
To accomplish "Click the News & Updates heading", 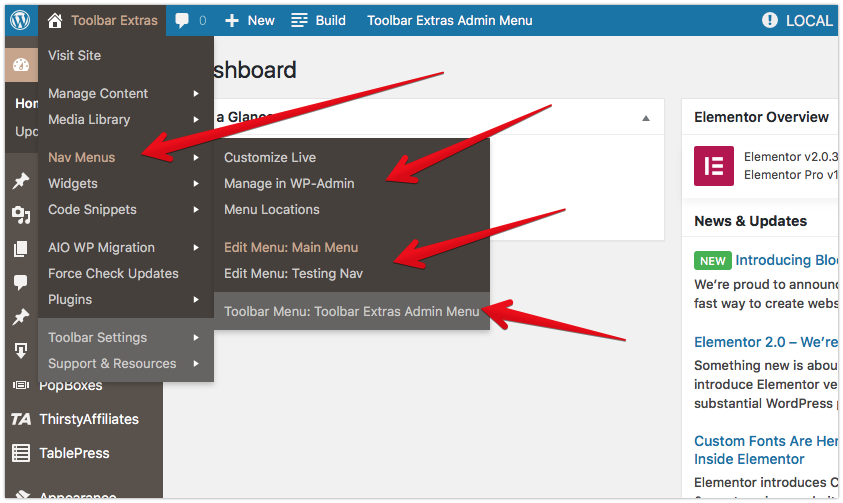I will pyautogui.click(x=750, y=221).
